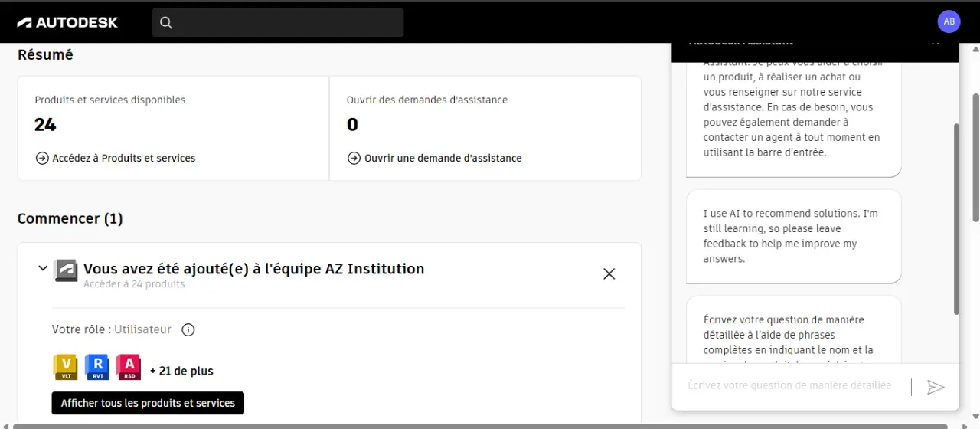
Task: Focus the assistant question input field
Action: click(x=790, y=385)
